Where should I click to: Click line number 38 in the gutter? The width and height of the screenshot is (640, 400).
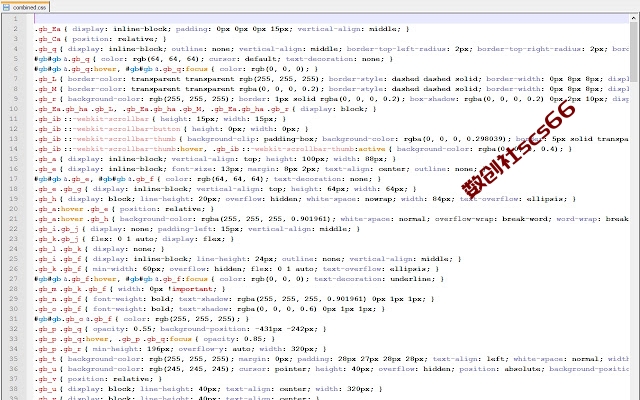[13, 389]
